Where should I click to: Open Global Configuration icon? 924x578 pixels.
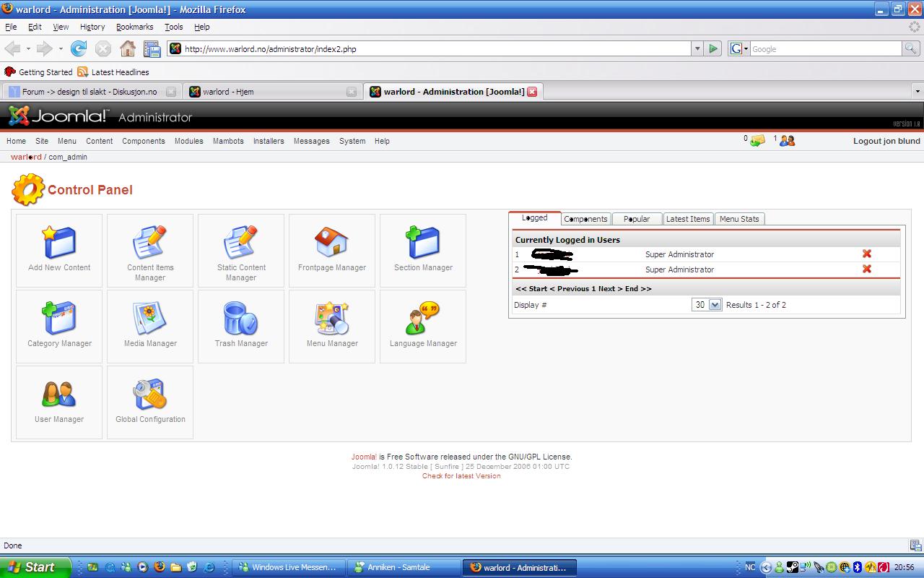tap(150, 402)
